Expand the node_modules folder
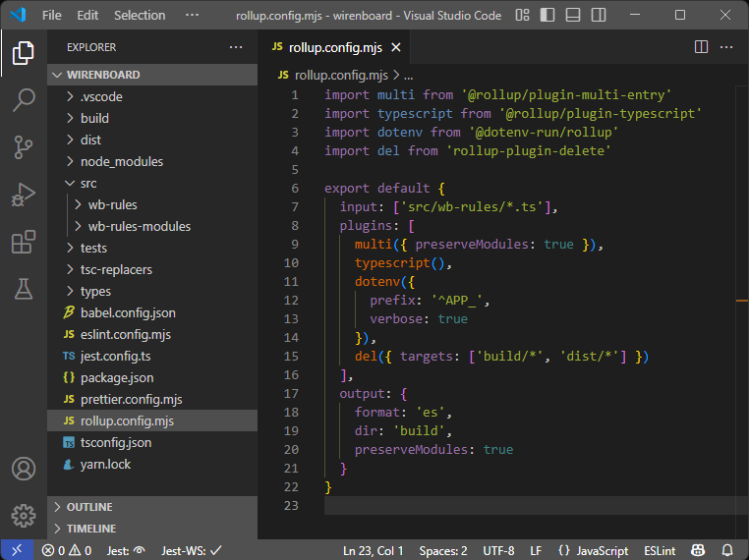Viewport: 749px width, 560px height. click(121, 161)
